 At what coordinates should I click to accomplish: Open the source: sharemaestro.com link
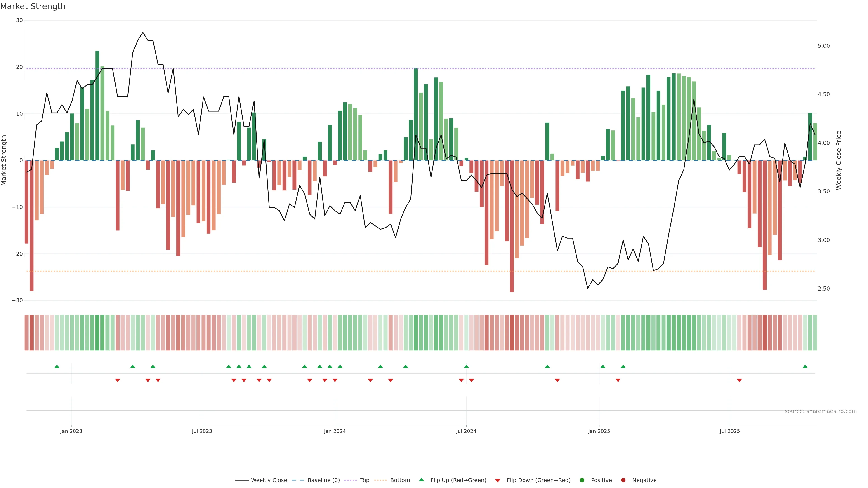coord(821,411)
